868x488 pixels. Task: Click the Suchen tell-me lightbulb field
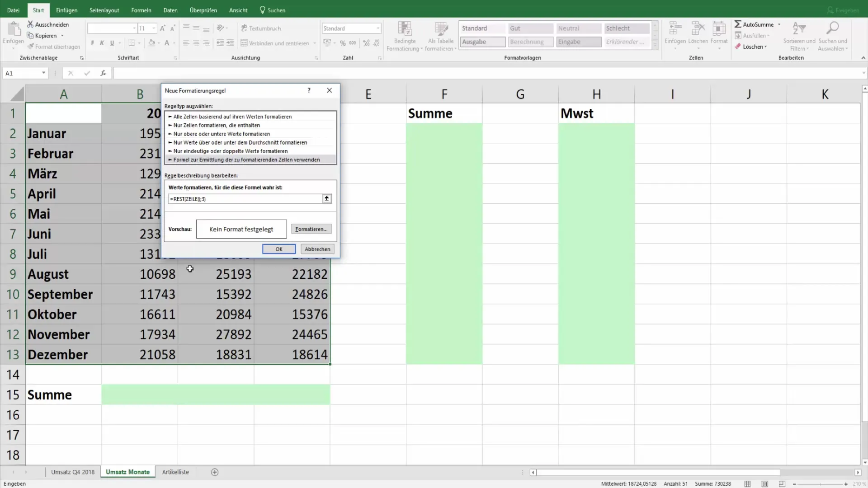point(273,10)
